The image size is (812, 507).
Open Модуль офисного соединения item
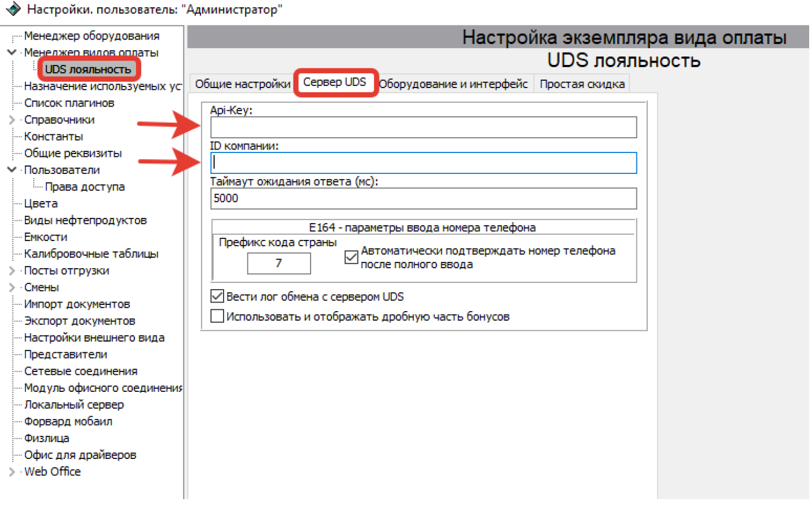tap(103, 388)
